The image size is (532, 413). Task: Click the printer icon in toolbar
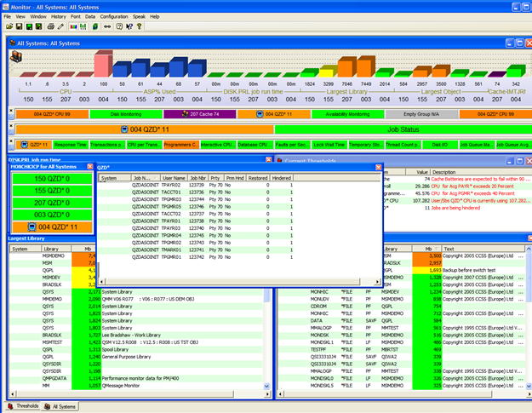[x=51, y=26]
